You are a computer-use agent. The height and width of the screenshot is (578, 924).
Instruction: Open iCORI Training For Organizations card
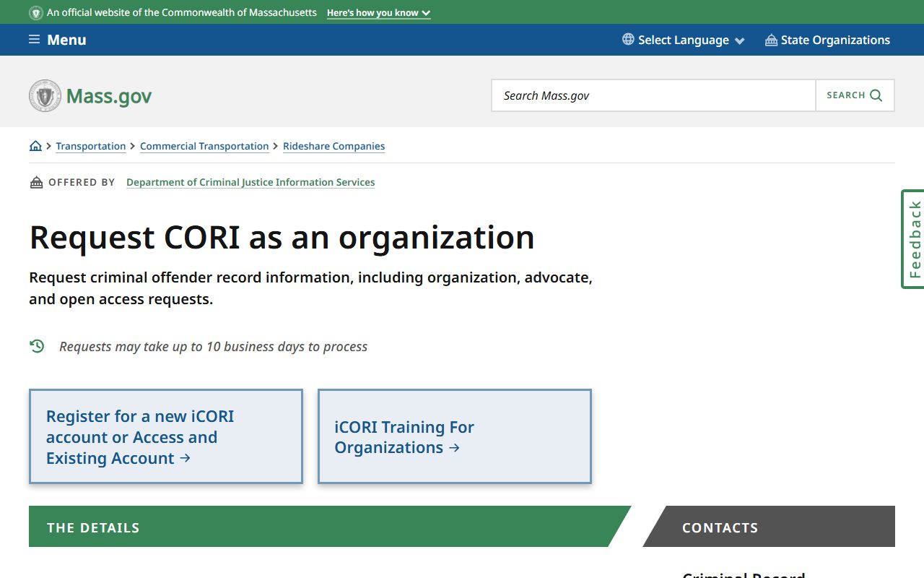pyautogui.click(x=455, y=436)
